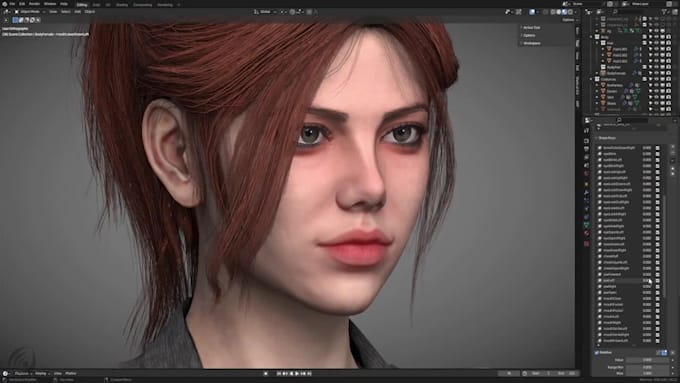Open the Modifiers wrench properties tab
The image size is (680, 383).
pyautogui.click(x=586, y=192)
